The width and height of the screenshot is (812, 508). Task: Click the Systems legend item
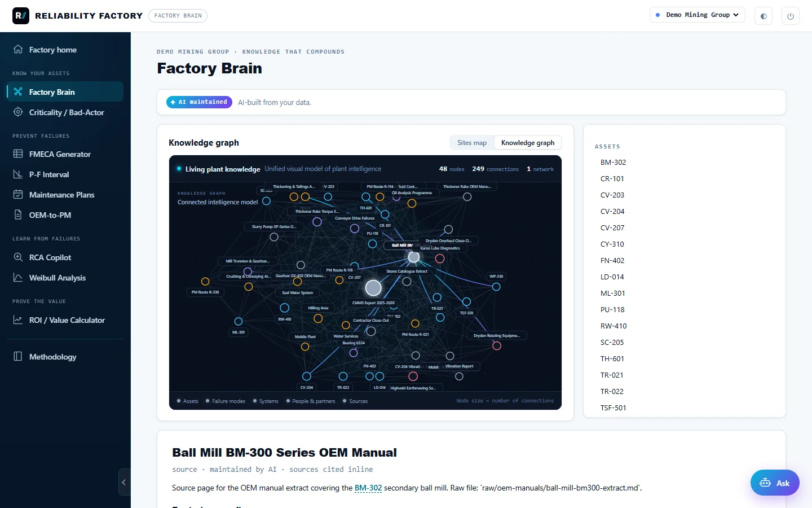pyautogui.click(x=266, y=401)
